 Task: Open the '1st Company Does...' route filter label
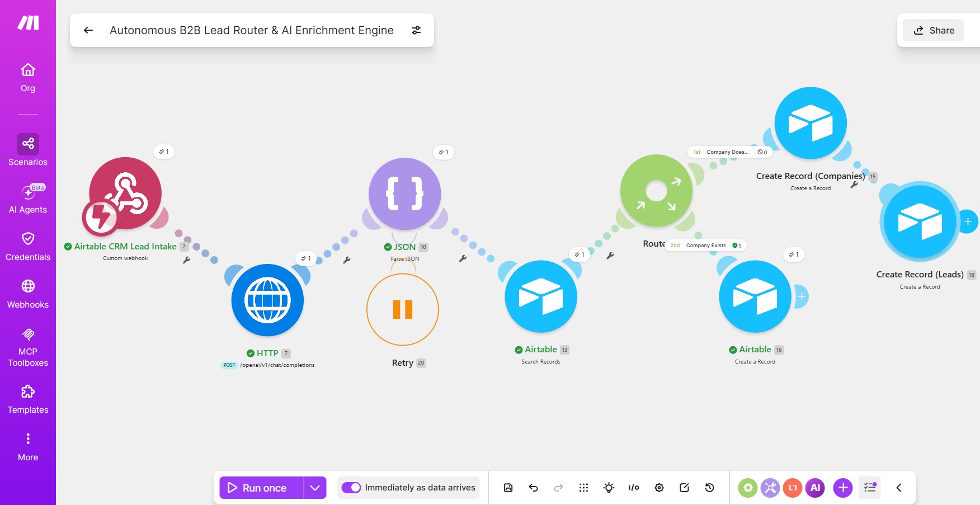tap(729, 152)
